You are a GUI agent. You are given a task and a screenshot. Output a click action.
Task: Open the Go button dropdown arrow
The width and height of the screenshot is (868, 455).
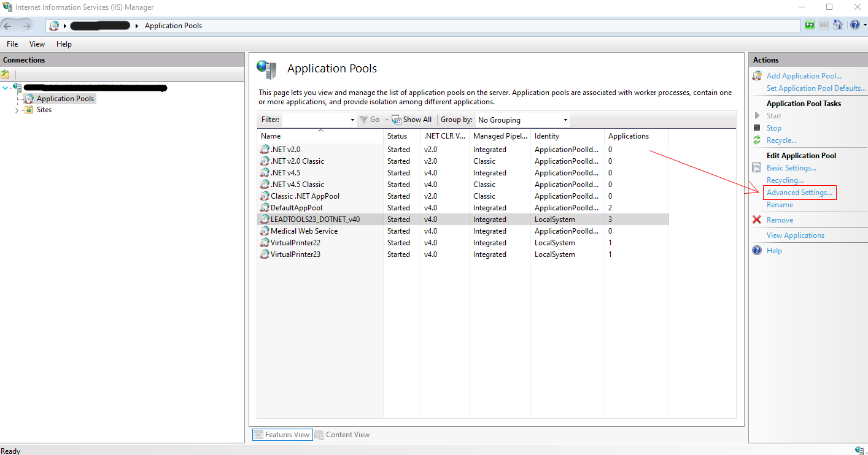[387, 120]
